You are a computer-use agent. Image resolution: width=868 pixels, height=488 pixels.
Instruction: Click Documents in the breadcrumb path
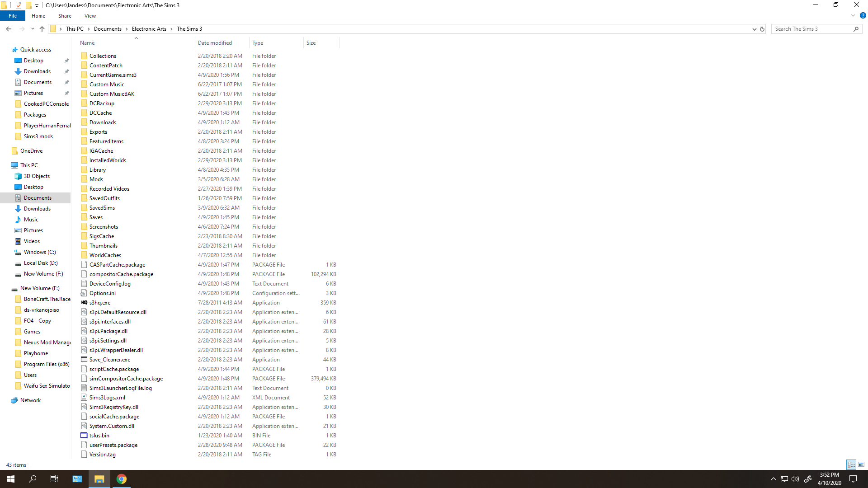[108, 29]
